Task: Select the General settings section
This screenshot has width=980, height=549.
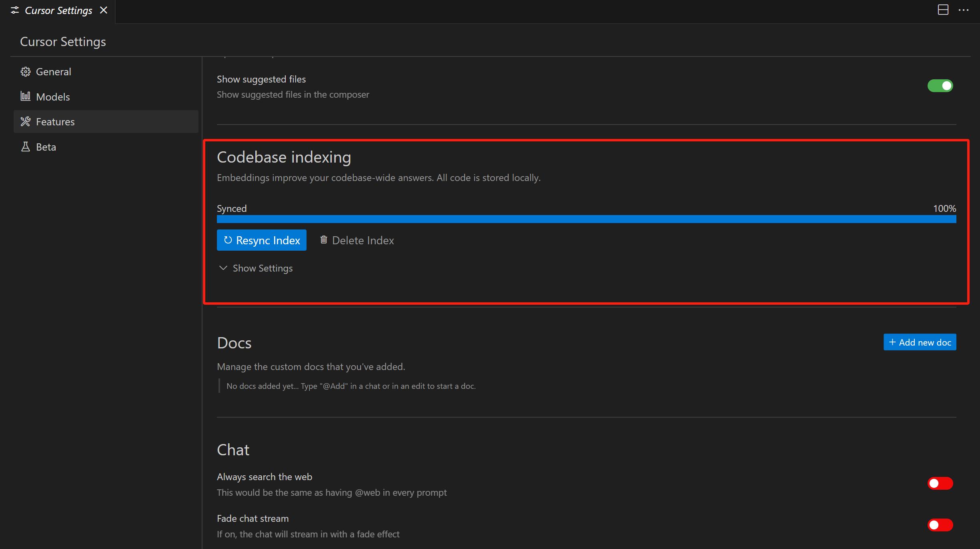Action: [x=54, y=72]
